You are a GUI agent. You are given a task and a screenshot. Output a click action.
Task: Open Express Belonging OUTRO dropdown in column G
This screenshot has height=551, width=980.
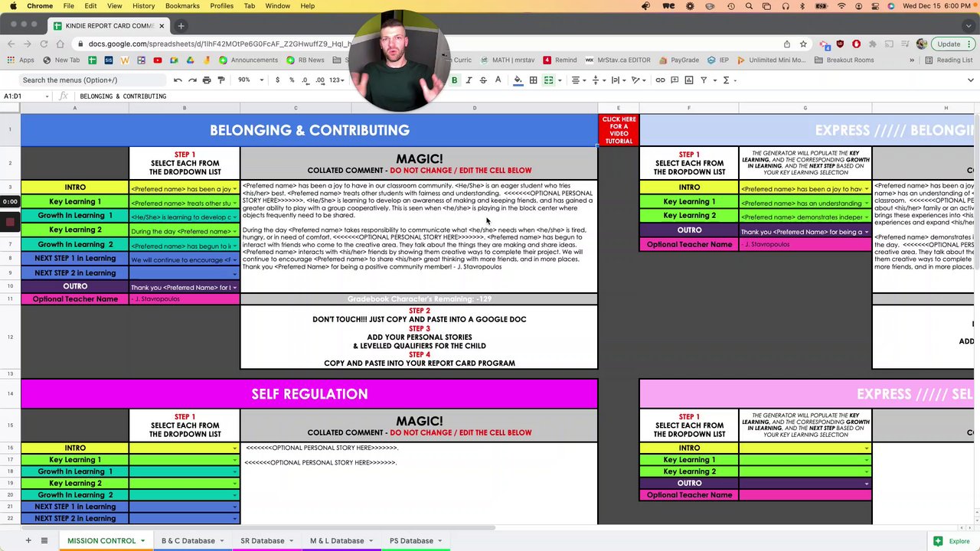(866, 232)
